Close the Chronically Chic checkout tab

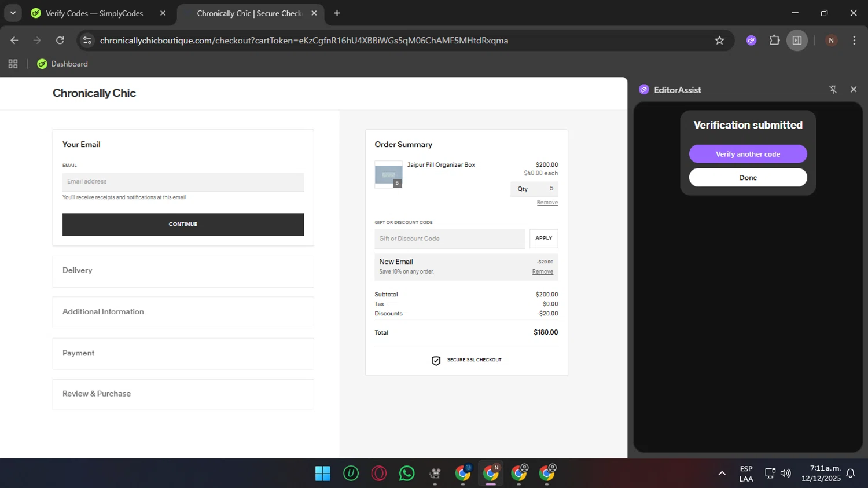pyautogui.click(x=314, y=13)
